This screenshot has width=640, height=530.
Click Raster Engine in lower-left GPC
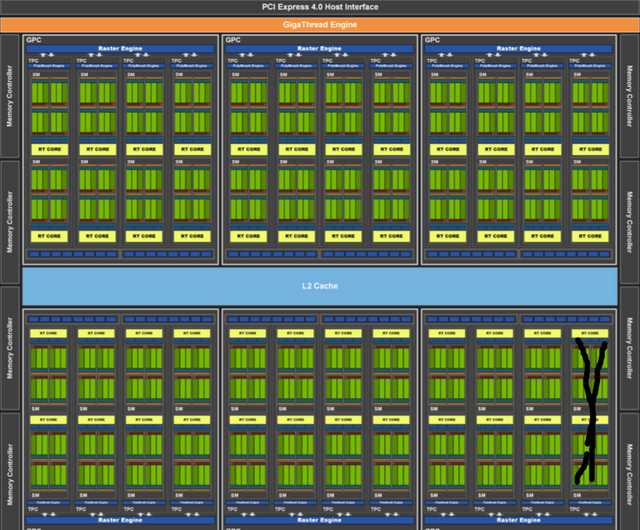click(x=120, y=520)
